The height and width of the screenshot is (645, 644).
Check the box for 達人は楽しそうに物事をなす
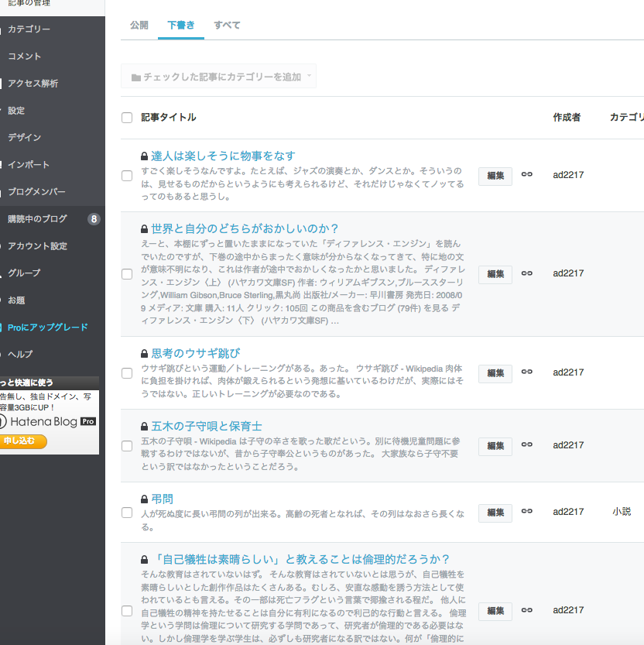point(127,176)
